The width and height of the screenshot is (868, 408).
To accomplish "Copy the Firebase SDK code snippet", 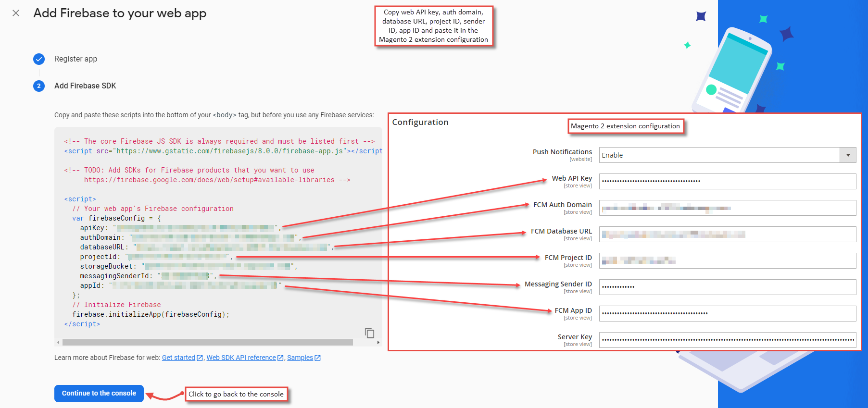I will [x=369, y=333].
